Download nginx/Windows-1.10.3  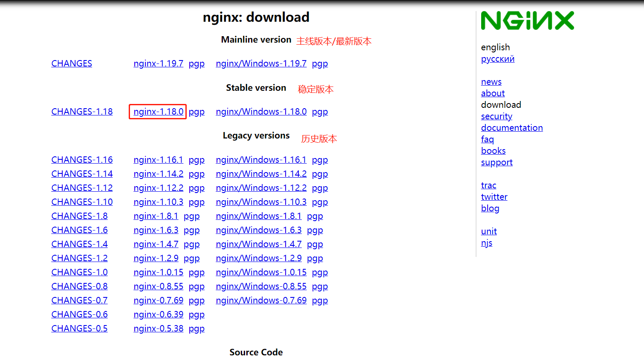point(261,202)
